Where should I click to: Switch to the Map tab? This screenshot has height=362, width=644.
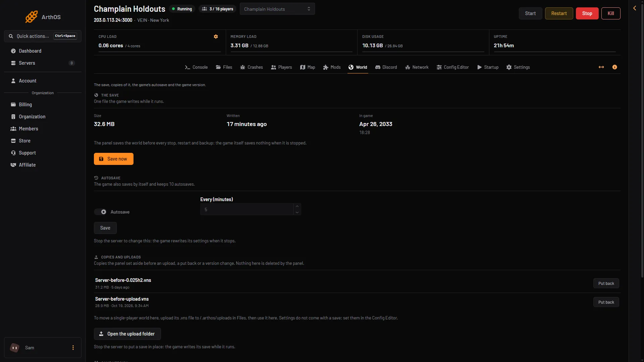[308, 67]
